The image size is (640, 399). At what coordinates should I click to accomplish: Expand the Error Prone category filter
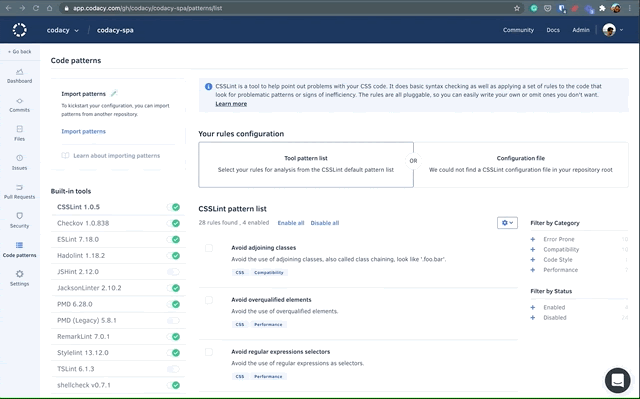pos(533,239)
